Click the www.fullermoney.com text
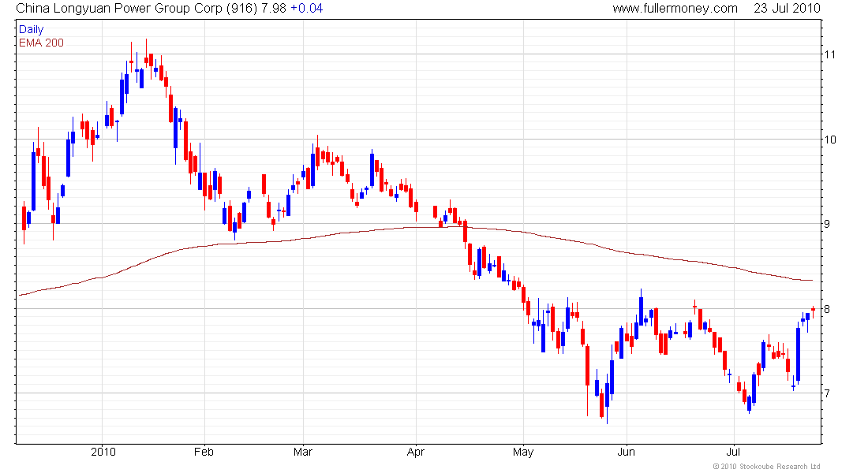 675,9
